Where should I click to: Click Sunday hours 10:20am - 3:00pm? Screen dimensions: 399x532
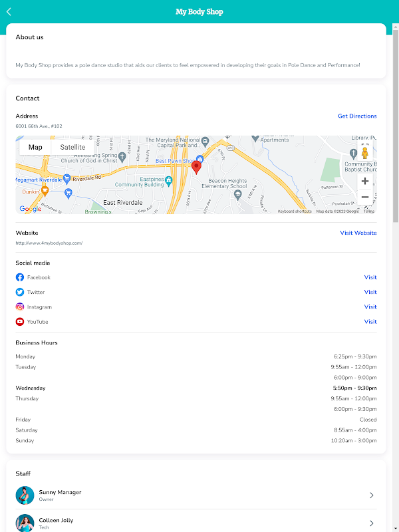pos(354,441)
